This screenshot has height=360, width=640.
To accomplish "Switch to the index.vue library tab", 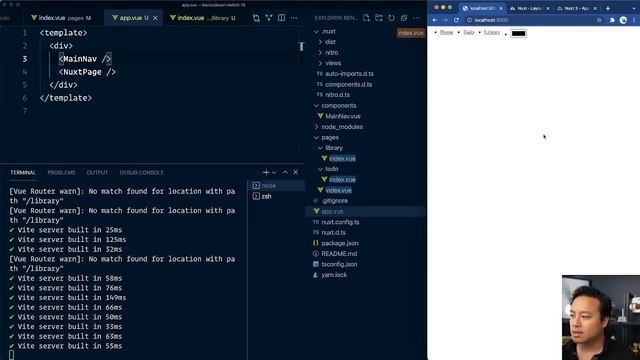I will tap(203, 18).
